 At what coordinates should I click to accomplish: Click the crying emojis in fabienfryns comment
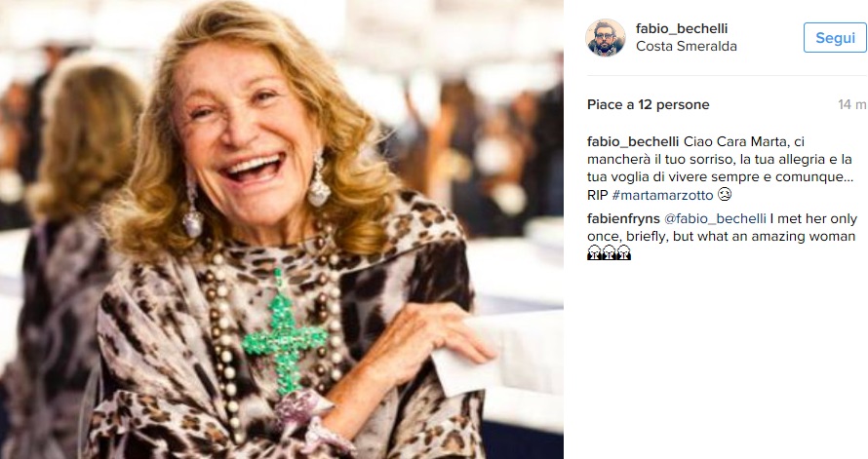(x=610, y=253)
